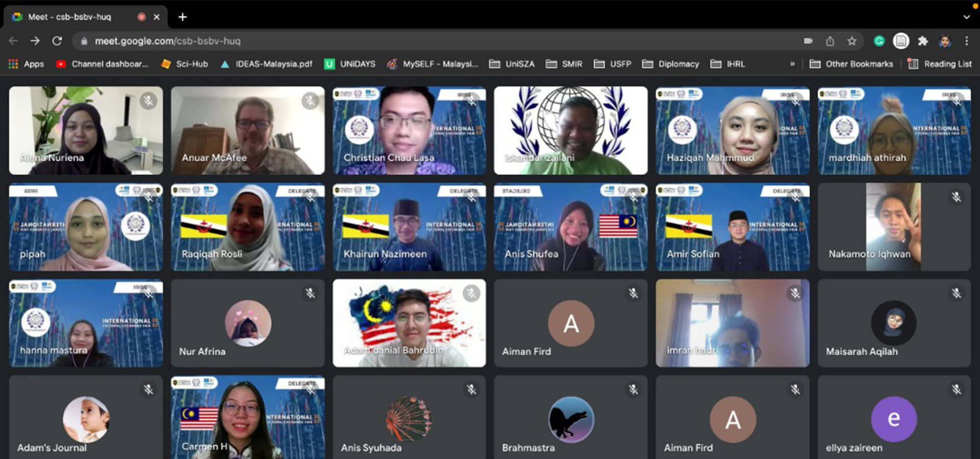This screenshot has height=459, width=980.
Task: Click the forward navigation arrow
Action: coord(35,41)
